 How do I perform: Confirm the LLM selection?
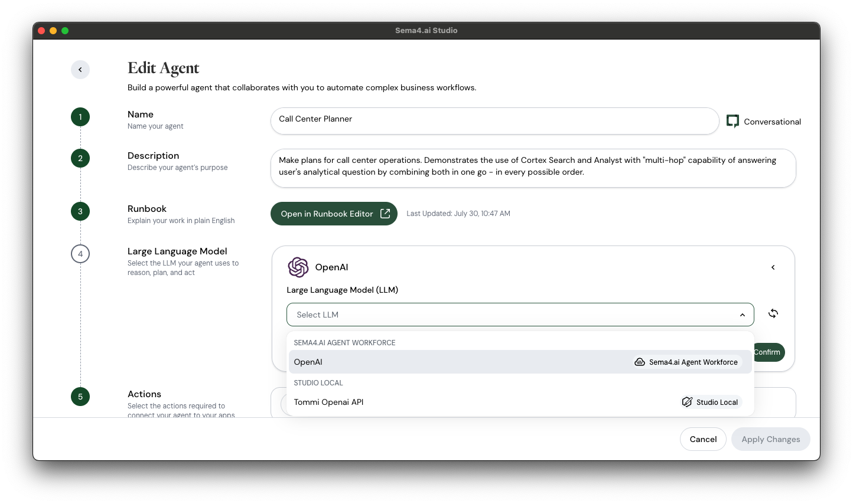[769, 352]
